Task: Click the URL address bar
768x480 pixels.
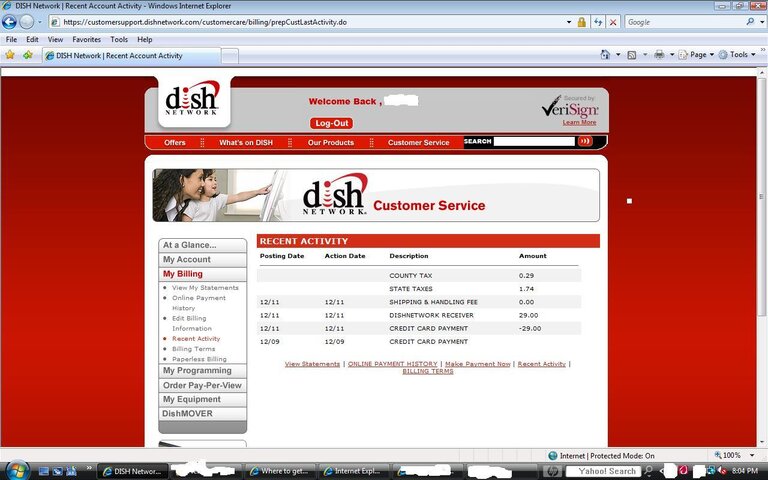Action: coord(309,22)
